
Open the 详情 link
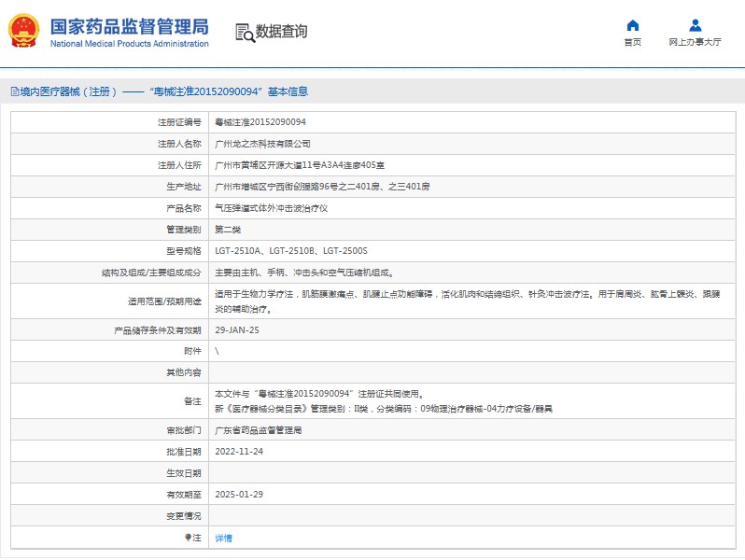(223, 538)
